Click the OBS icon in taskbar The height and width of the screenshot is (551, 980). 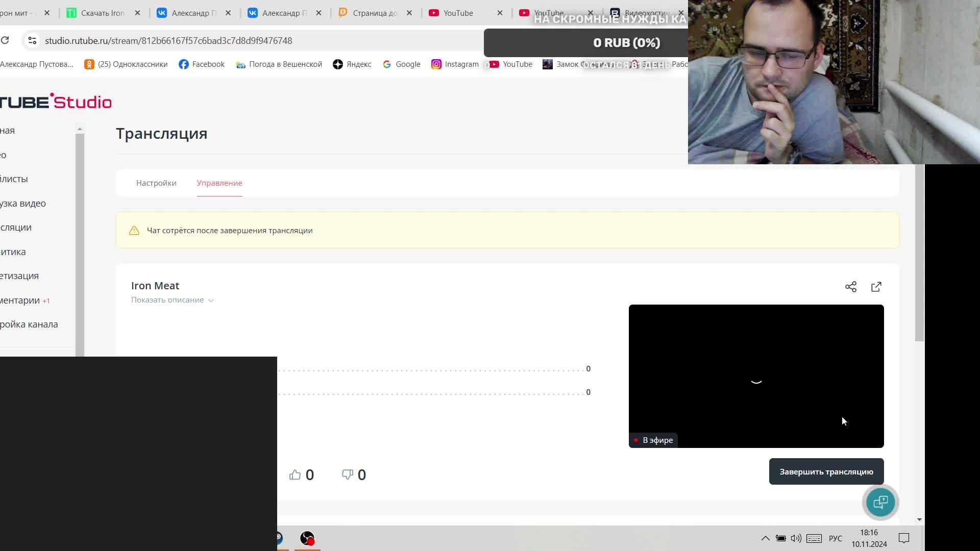(307, 538)
